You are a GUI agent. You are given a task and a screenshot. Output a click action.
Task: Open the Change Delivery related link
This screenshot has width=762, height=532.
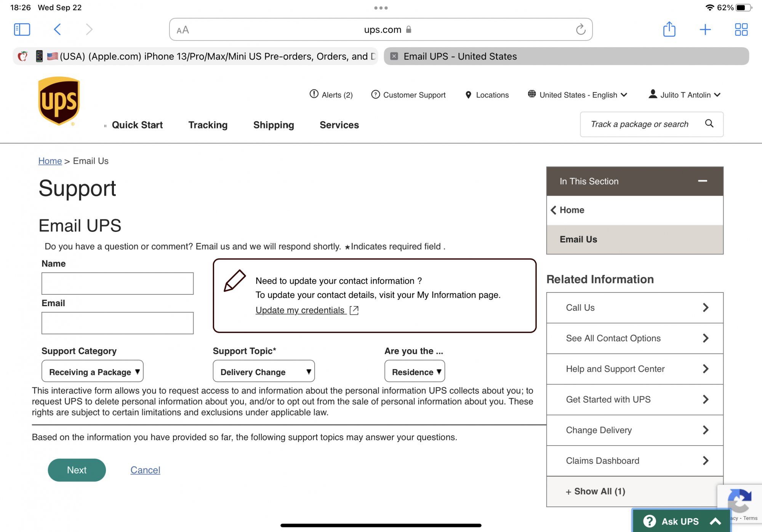pos(635,430)
